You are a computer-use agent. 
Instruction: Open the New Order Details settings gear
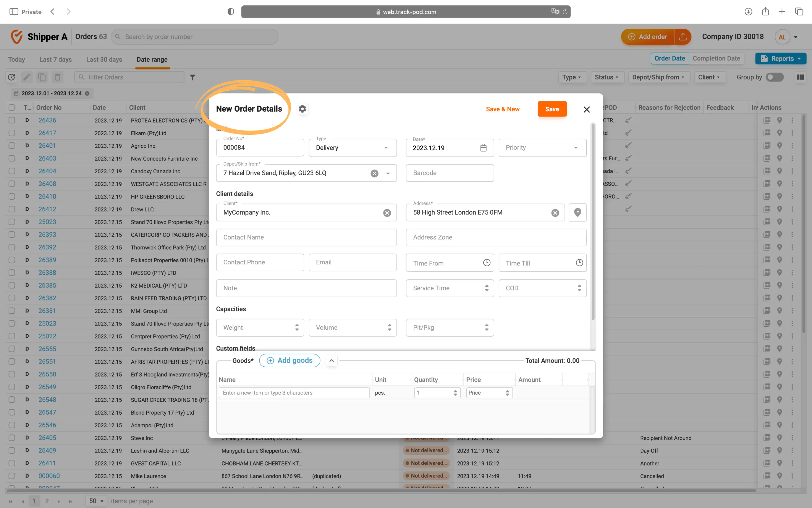pos(302,109)
